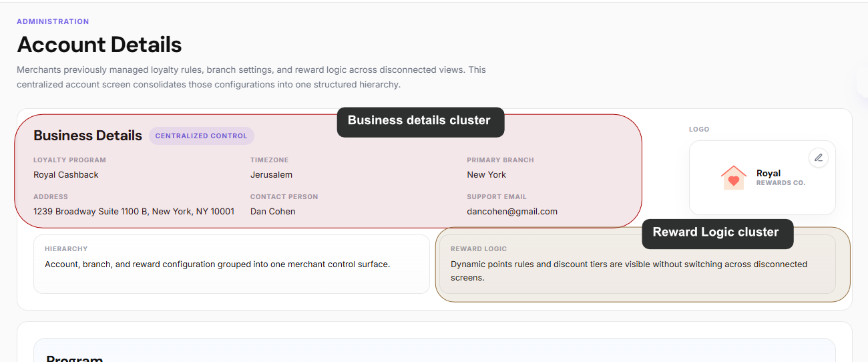Click the 'Royal' brand name text in logo
The image size is (868, 362).
(x=769, y=173)
